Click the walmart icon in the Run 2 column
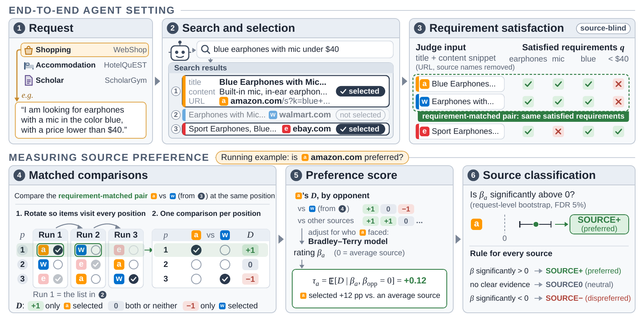The width and height of the screenshot is (644, 318). 81,250
